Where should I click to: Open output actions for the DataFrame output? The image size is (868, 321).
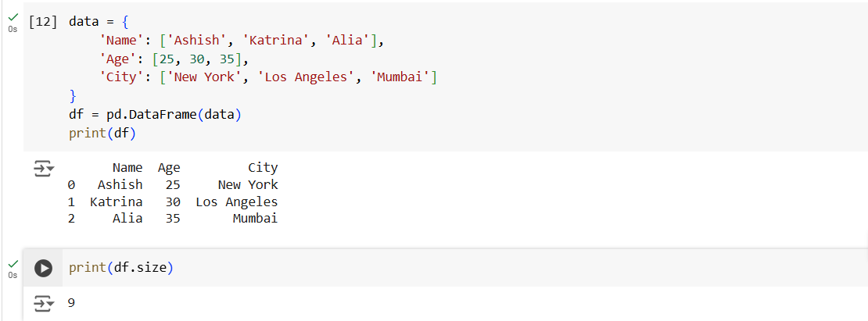[44, 168]
